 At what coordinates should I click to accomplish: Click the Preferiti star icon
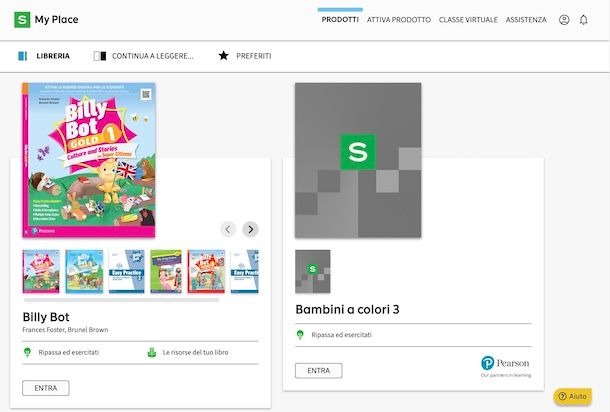(x=223, y=56)
